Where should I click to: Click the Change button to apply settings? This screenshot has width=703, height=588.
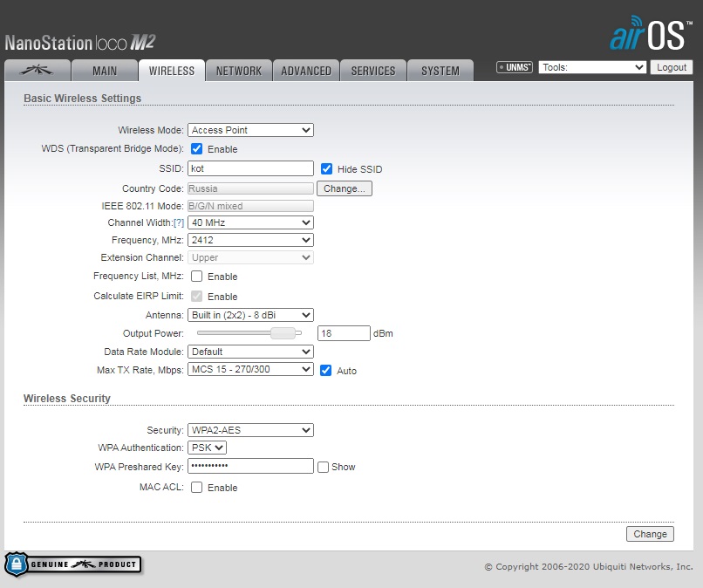(650, 534)
